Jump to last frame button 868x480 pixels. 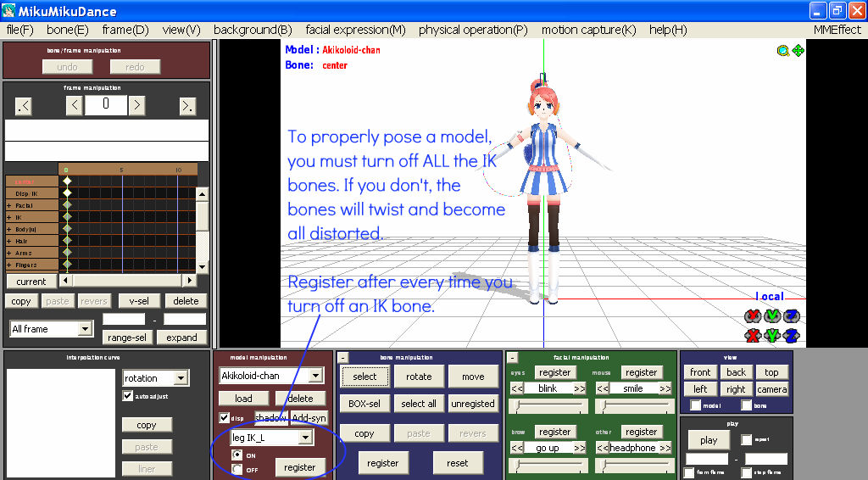click(x=187, y=106)
